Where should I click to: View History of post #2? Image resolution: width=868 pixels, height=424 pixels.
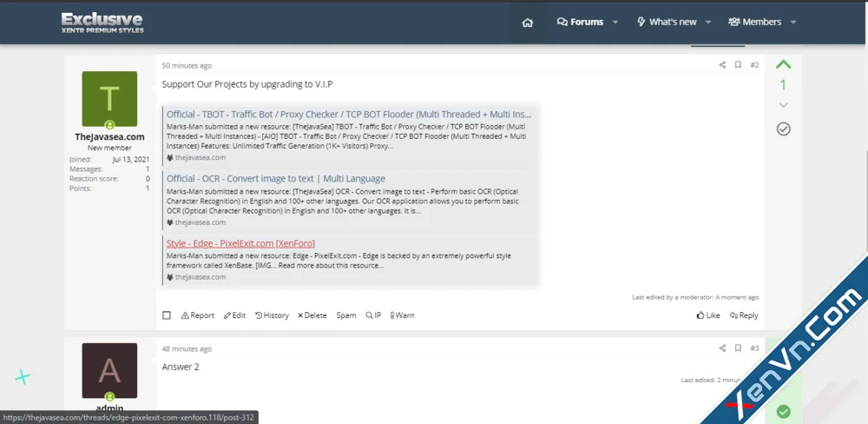coord(272,315)
